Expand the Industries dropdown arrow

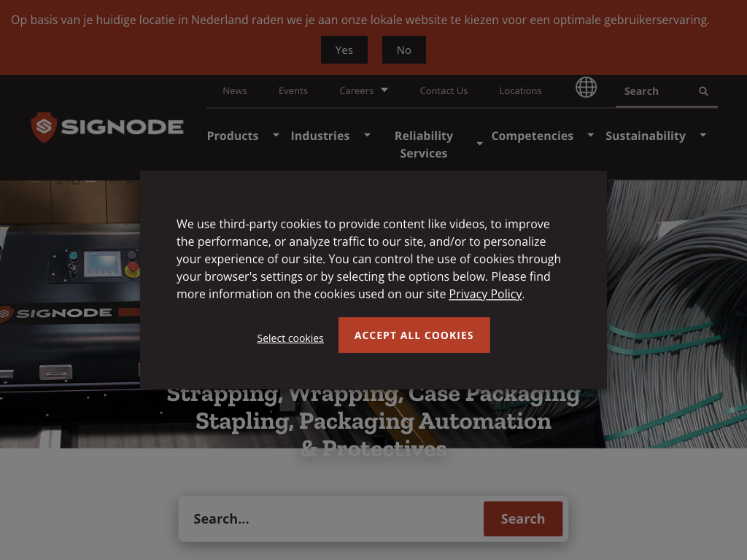click(x=368, y=135)
